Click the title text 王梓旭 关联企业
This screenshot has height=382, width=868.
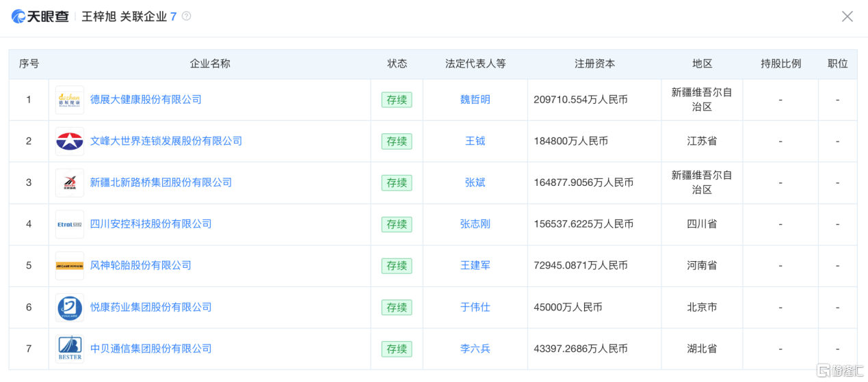(124, 16)
